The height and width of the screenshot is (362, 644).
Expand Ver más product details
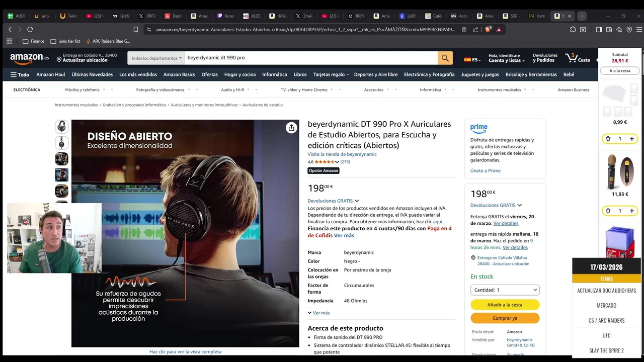point(319,313)
